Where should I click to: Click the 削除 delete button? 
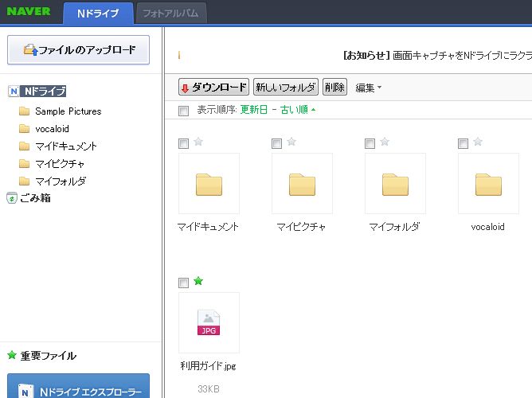(334, 87)
